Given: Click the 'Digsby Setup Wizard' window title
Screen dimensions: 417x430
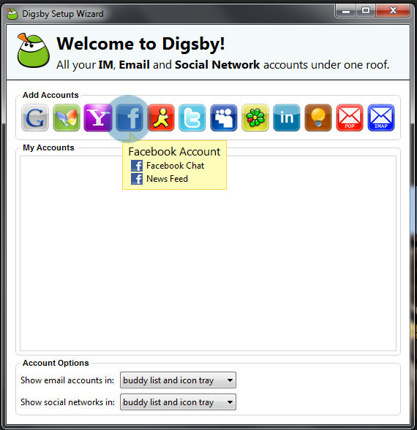Looking at the screenshot, I should click(x=63, y=14).
